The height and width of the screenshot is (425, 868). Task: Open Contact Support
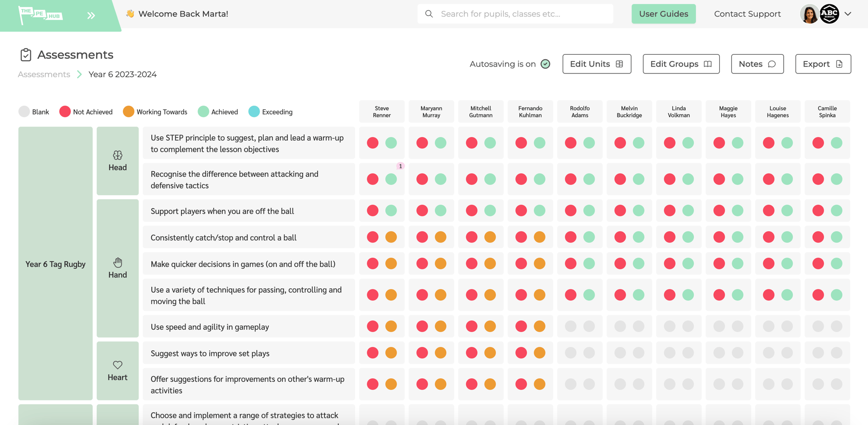[x=747, y=14]
